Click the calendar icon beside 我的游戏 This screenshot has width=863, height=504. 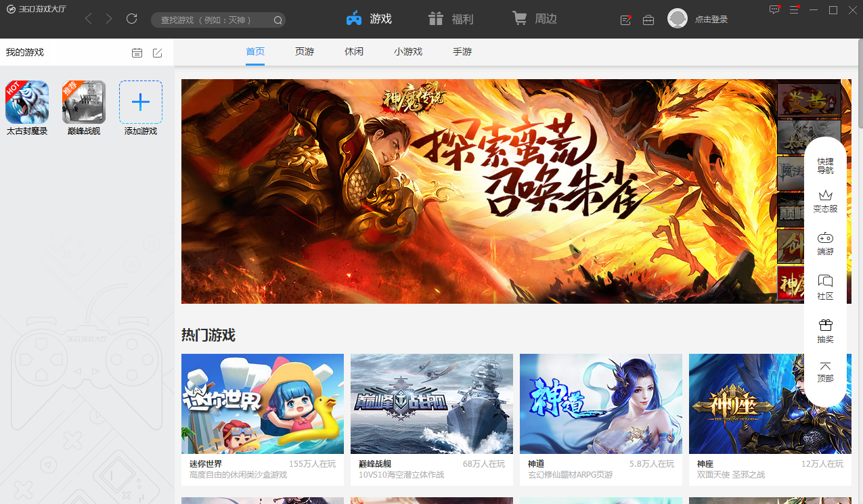(137, 53)
